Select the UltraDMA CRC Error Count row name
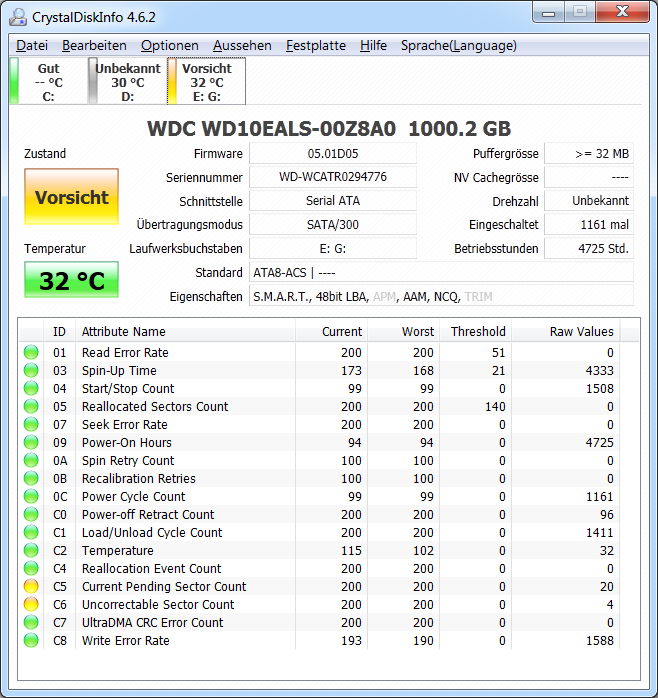This screenshot has height=698, width=658. [x=152, y=622]
